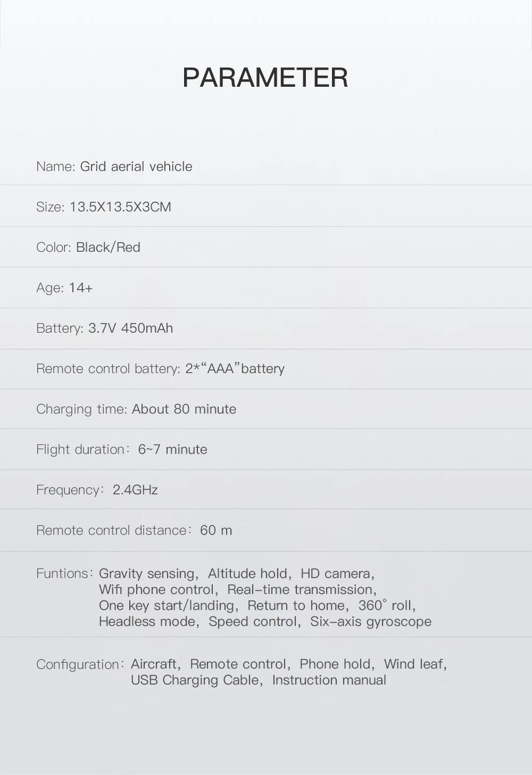Click Six-axis gyroscope text

click(x=371, y=622)
